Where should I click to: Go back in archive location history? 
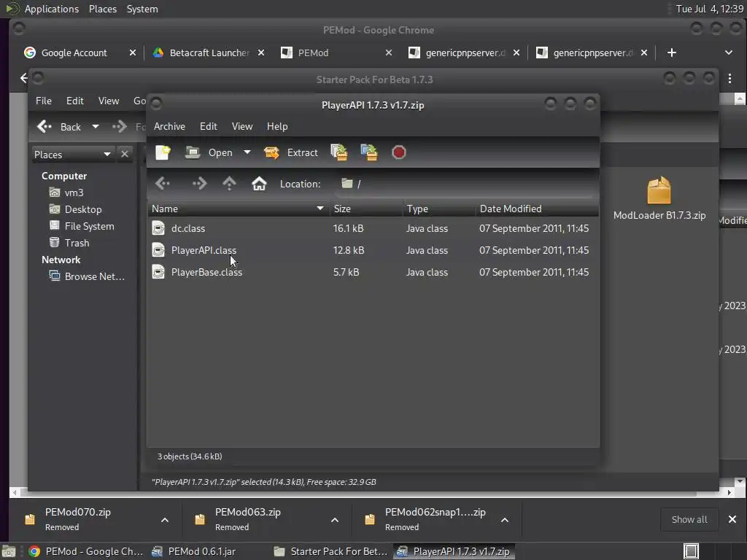click(163, 183)
